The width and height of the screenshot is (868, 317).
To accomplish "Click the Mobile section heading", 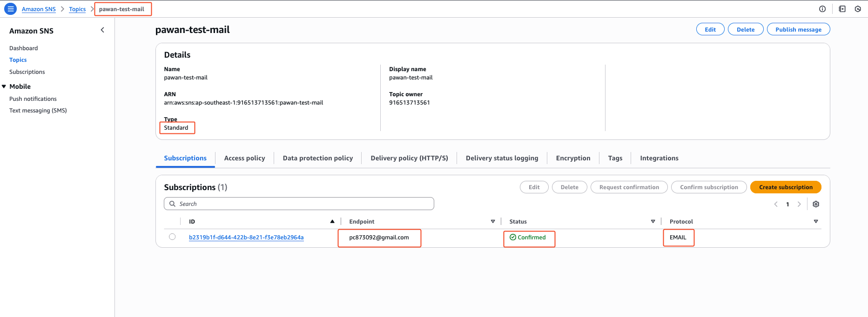I will point(20,86).
